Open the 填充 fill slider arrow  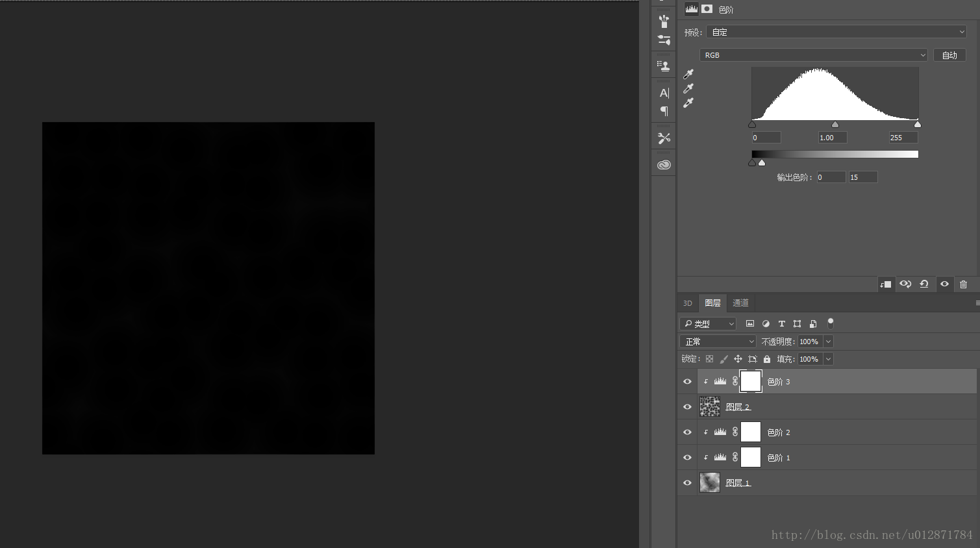tap(828, 359)
